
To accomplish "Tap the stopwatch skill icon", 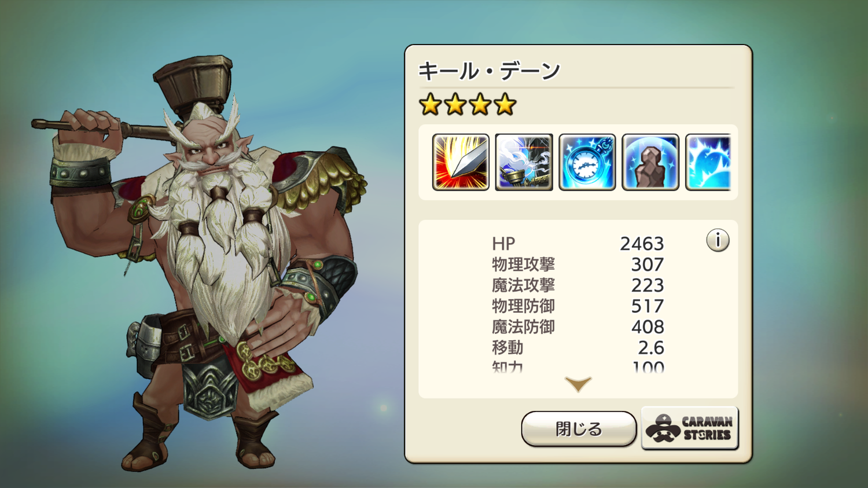I will 587,162.
